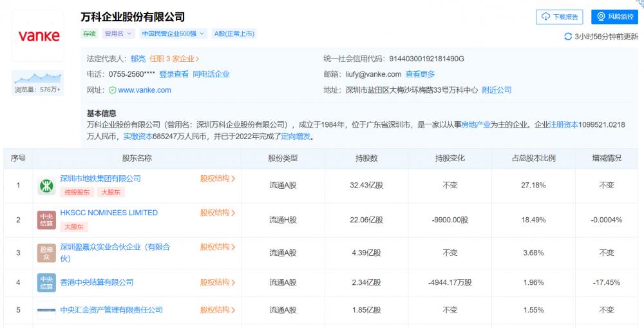The width and height of the screenshot is (644, 328).
Task: Click the 持股数 column header
Action: 366,159
